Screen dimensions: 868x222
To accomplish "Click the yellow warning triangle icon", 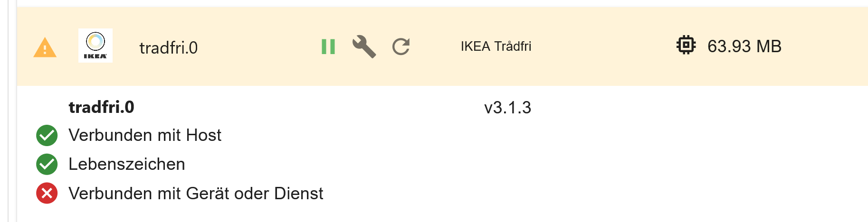I will pyautogui.click(x=45, y=47).
